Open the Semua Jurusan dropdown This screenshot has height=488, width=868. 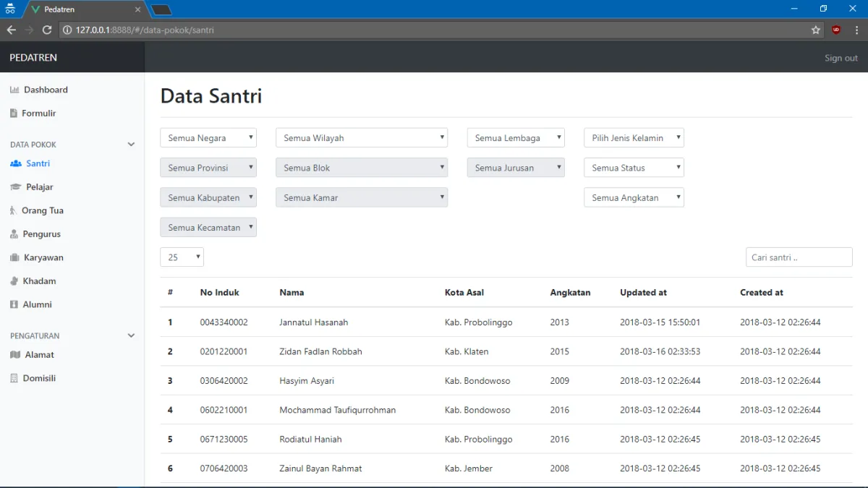[x=516, y=168]
